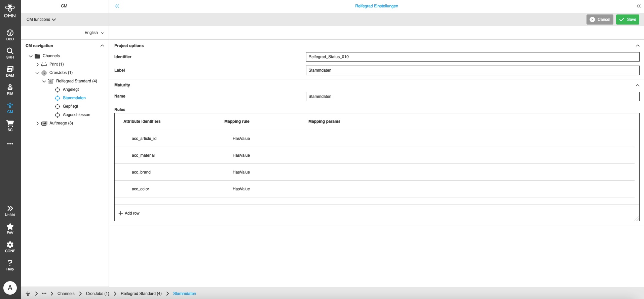
Task: Click HasValue rule for acc_material
Action: coord(241,155)
